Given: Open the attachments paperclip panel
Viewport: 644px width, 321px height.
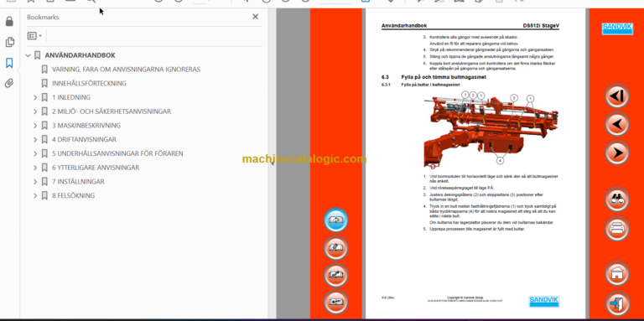Looking at the screenshot, I should [x=9, y=84].
